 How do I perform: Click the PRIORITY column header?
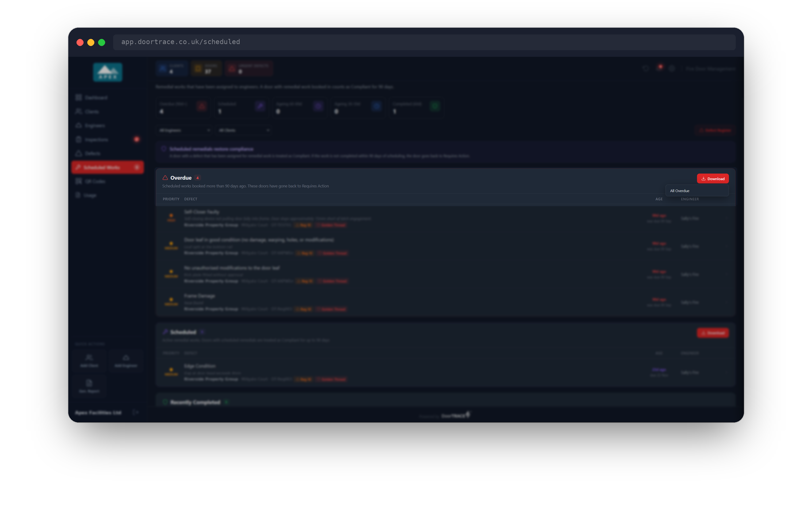pos(171,199)
